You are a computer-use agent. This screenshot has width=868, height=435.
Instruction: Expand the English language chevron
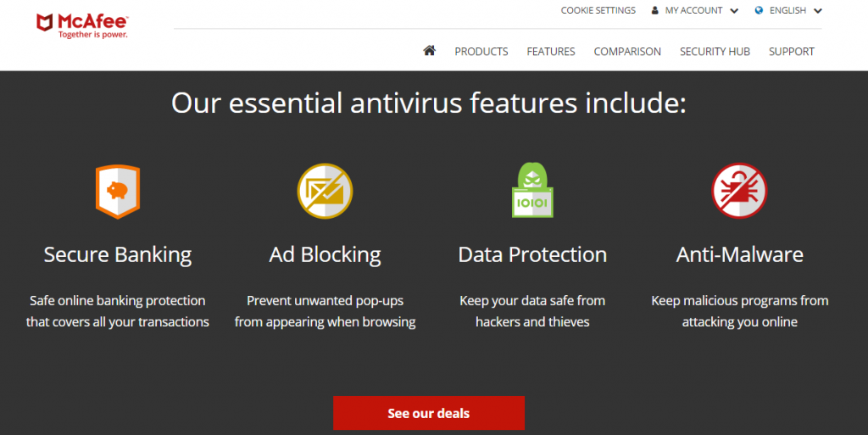click(818, 10)
